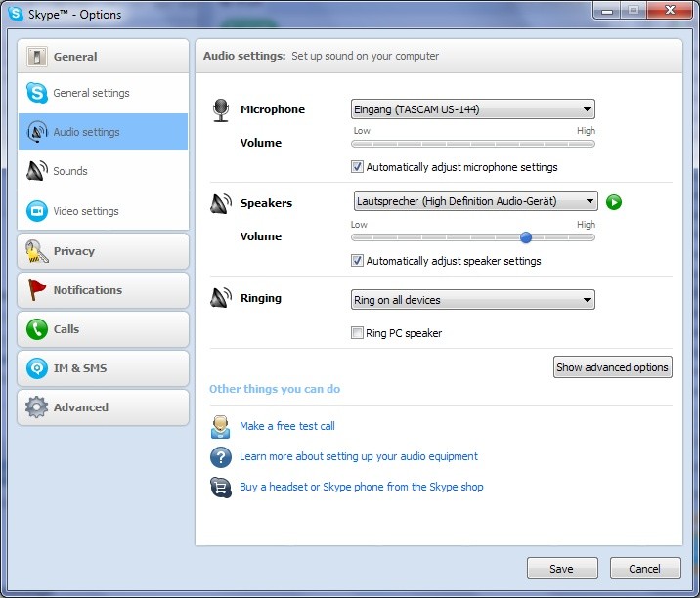Click the Microphone icon in audio panel
The image size is (700, 598).
(221, 110)
